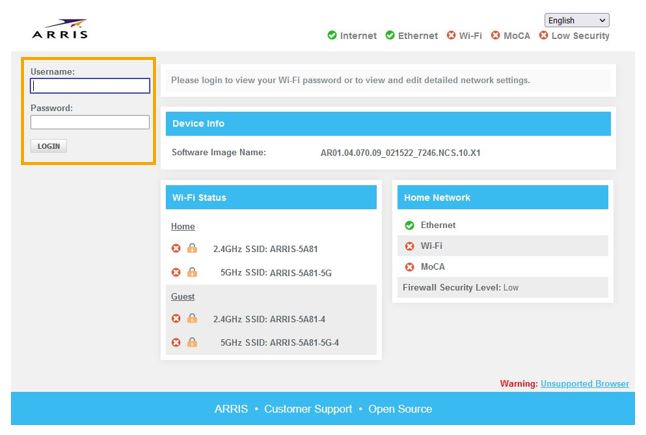Click firmware value AR01.04.070.09_021522_7246.NCS.10.X1
646x435 pixels.
pyautogui.click(x=400, y=153)
